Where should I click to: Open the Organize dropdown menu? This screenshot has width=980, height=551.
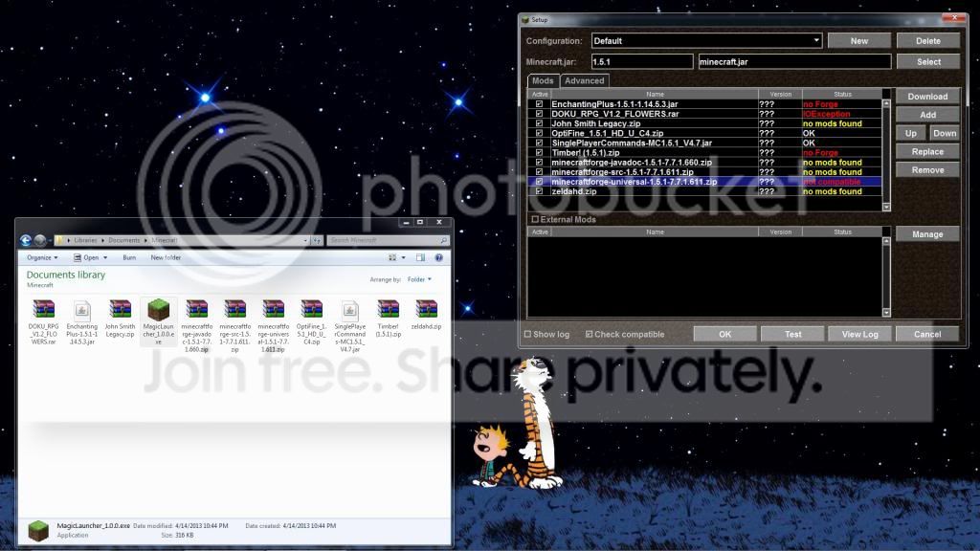pyautogui.click(x=42, y=257)
